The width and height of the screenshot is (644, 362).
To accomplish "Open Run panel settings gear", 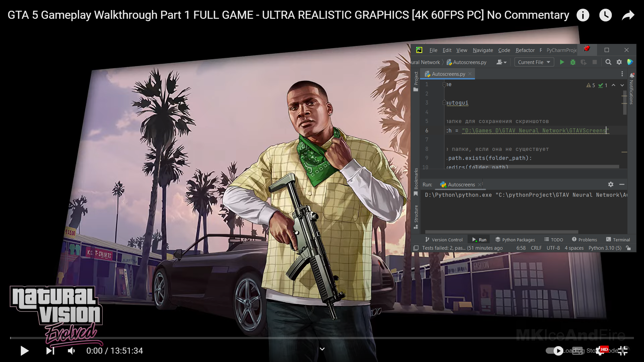I will coord(610,184).
